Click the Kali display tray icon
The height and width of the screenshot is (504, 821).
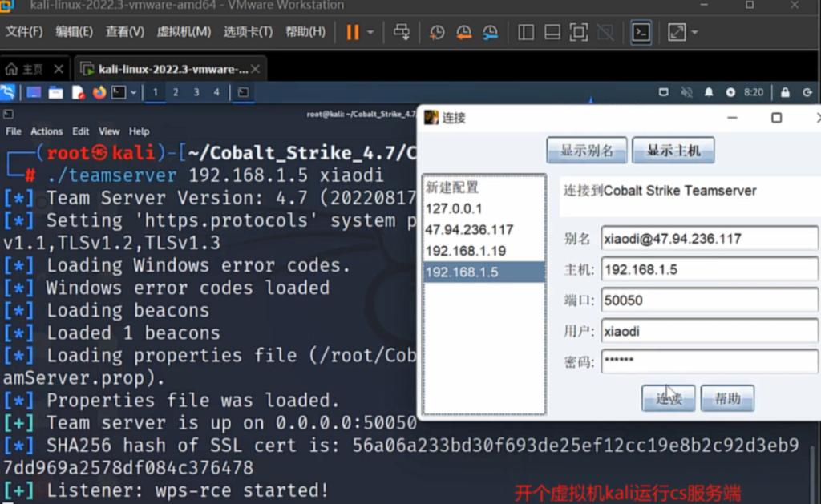(663, 93)
